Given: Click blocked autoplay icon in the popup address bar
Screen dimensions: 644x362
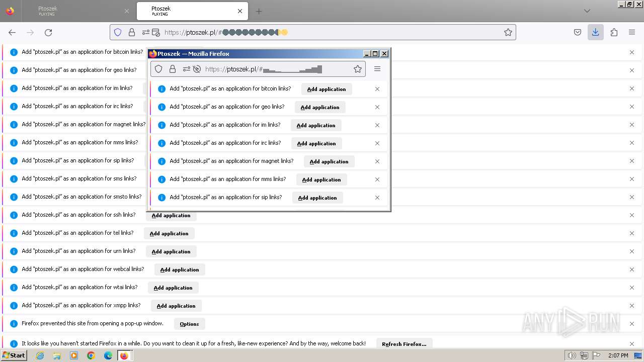Looking at the screenshot, I should [x=197, y=69].
